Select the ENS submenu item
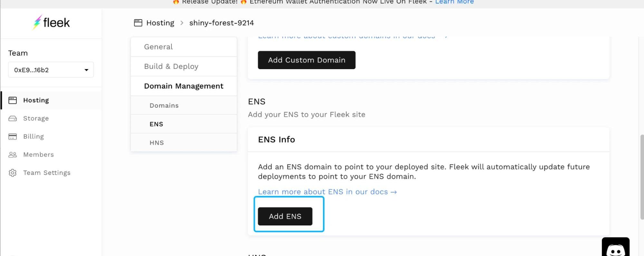Screen dimensions: 644x256 point(184,124)
